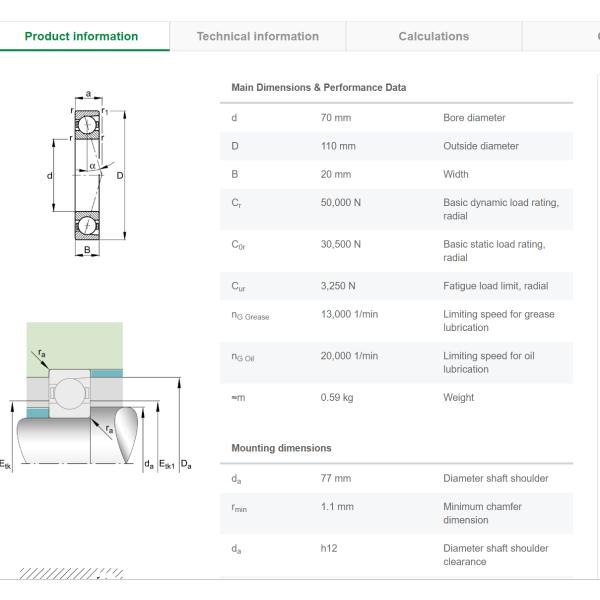
Task: Click the 50,000 N dynamic load rating value
Action: coord(341,202)
